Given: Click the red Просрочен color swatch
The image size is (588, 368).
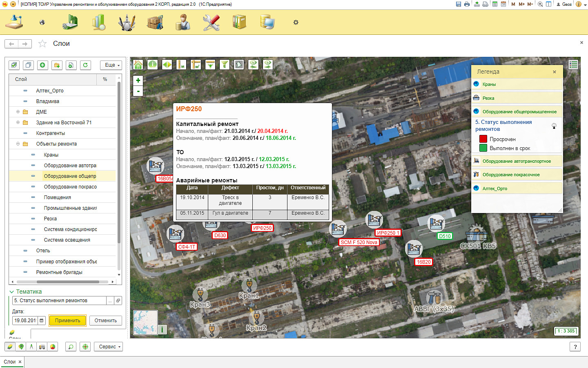Looking at the screenshot, I should coord(483,139).
